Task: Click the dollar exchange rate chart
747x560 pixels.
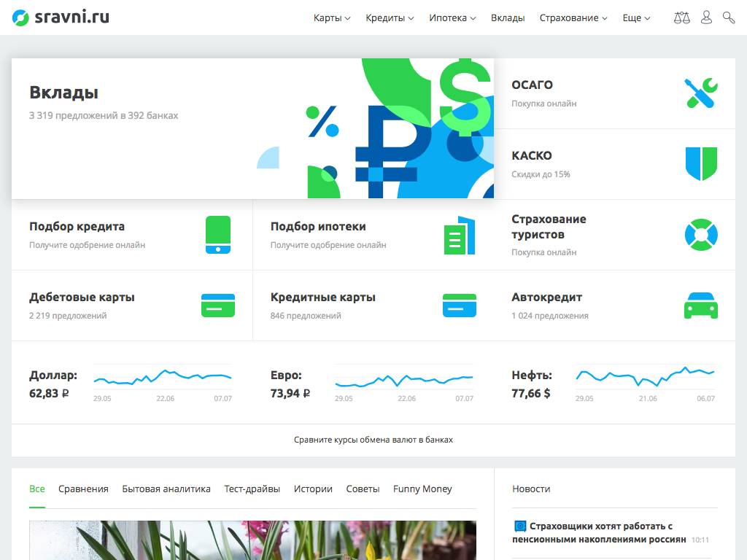Action: pos(162,377)
